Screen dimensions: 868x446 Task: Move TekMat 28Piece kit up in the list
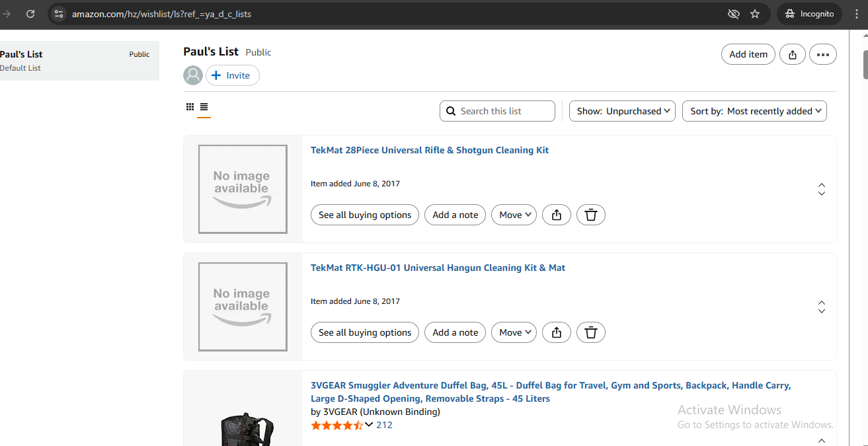click(x=822, y=185)
